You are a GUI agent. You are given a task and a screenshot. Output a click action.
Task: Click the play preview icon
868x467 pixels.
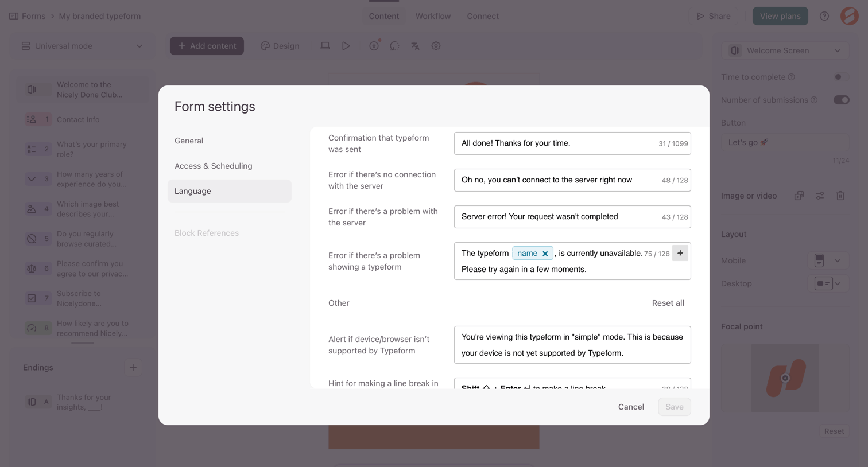click(x=346, y=46)
